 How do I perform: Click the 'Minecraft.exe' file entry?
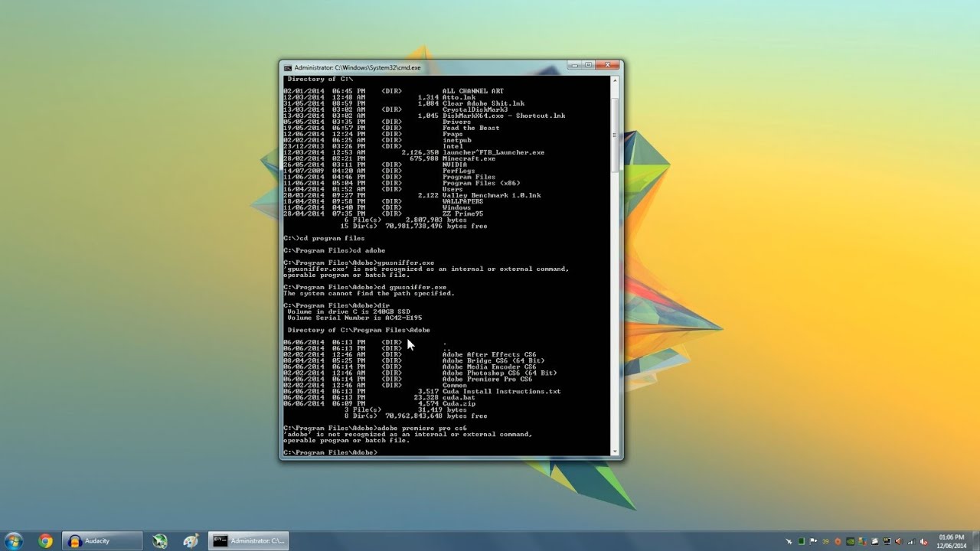469,158
